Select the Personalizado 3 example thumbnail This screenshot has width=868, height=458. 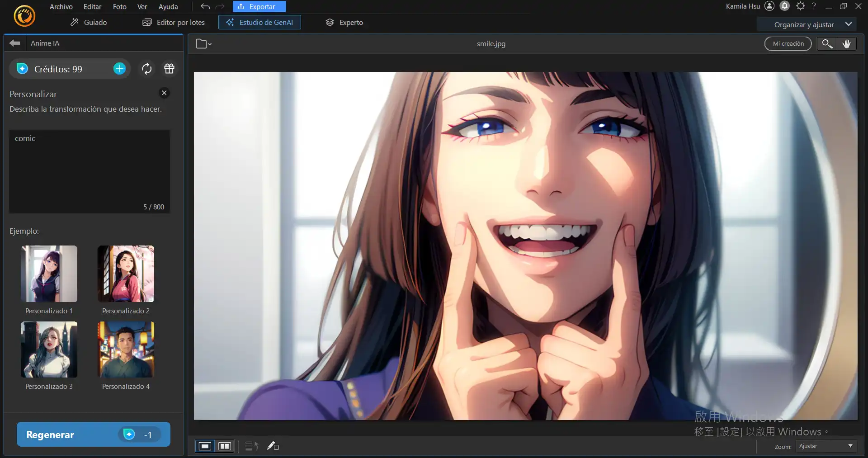tap(49, 349)
